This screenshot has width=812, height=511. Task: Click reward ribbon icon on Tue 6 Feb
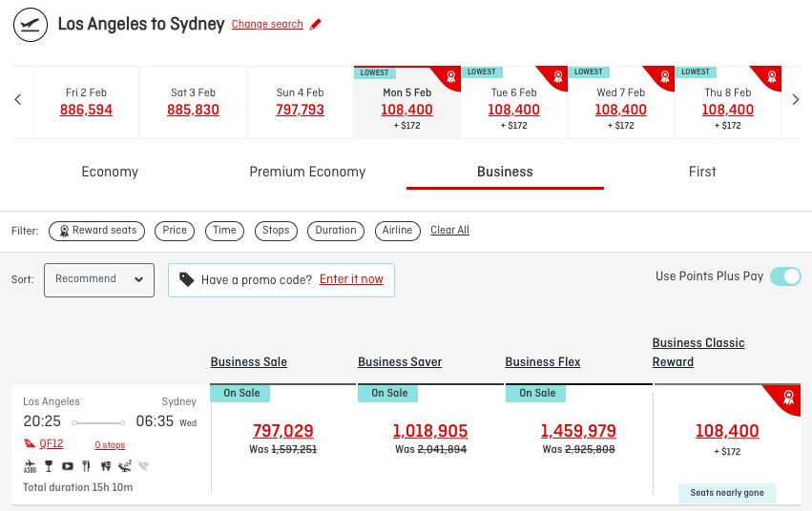(558, 76)
